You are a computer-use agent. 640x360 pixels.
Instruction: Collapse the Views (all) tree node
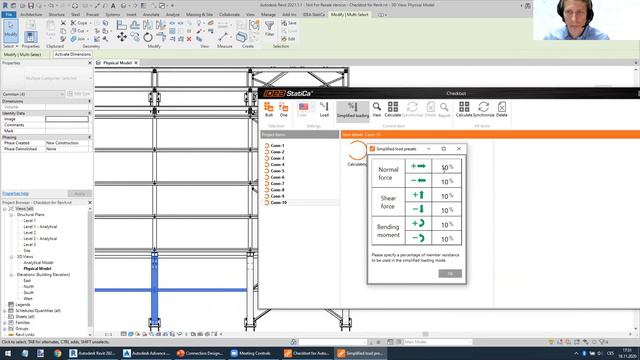point(5,209)
